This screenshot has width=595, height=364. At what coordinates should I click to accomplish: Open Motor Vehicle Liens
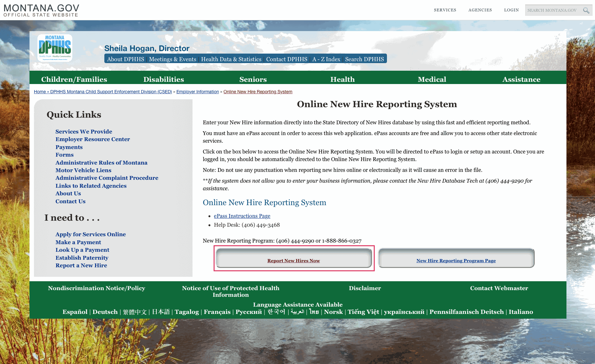[x=83, y=170]
